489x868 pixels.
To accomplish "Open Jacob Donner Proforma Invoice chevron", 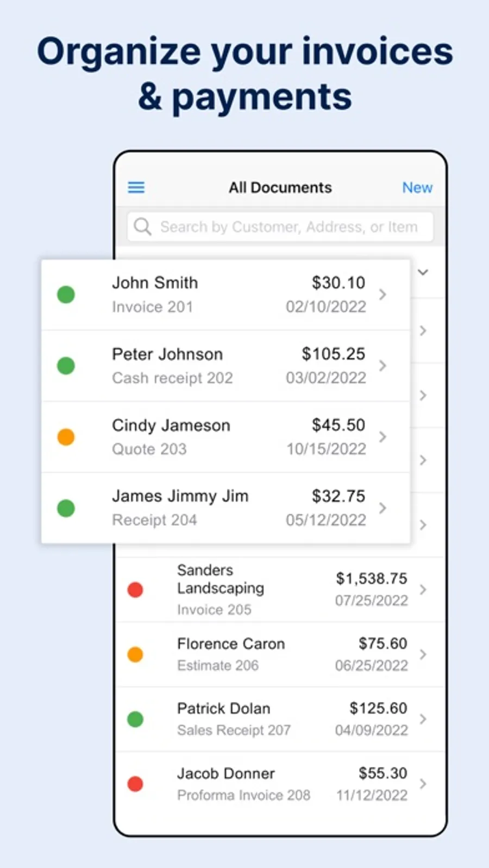I will coord(423,784).
